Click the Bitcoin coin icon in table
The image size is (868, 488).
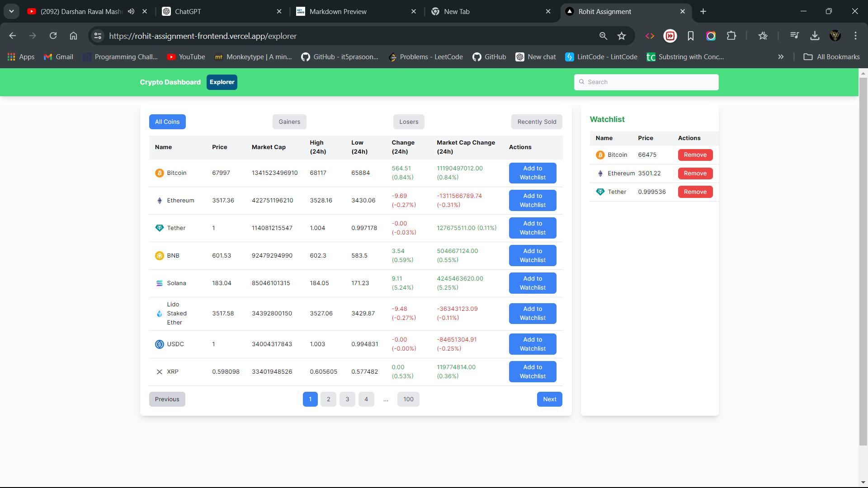159,173
